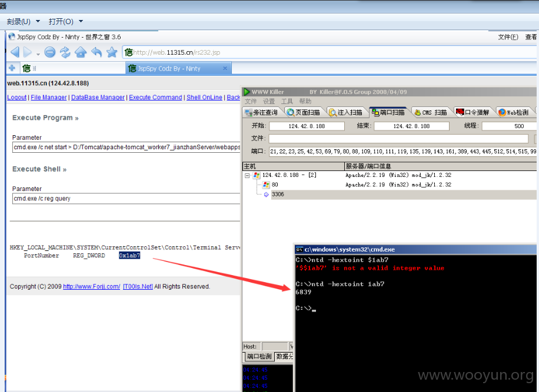Viewport: 539px width, 392px height.
Task: Click the Logout link
Action: [17, 98]
